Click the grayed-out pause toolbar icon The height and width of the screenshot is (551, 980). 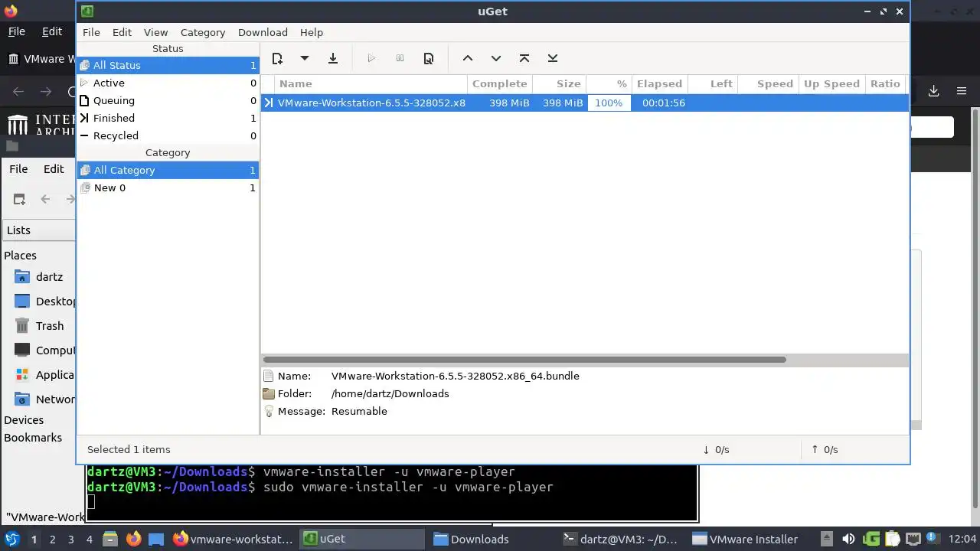(400, 58)
